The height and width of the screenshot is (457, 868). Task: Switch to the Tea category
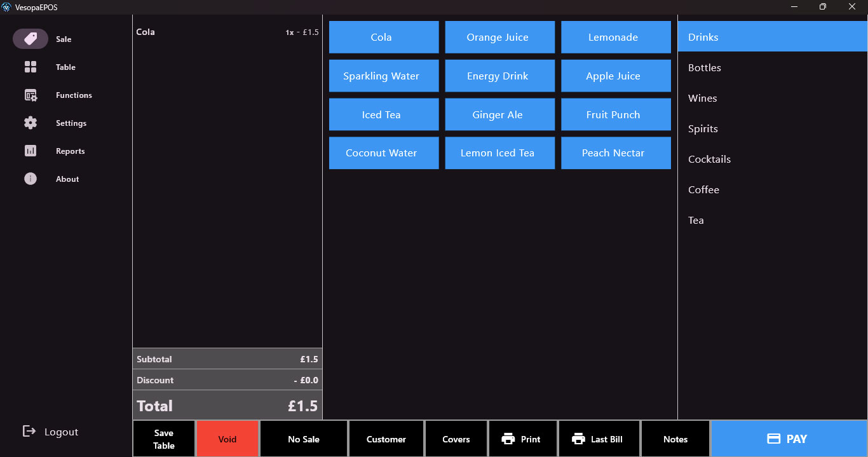point(772,220)
